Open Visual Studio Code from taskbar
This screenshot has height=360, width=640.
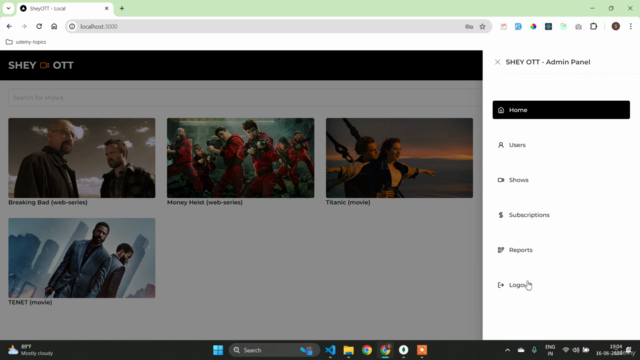330,350
